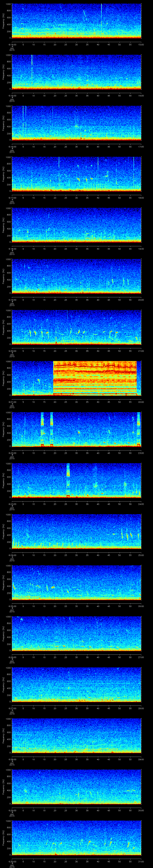Click the "6:14:00" start time label
The height and width of the screenshot is (868, 153).
(12, 44)
